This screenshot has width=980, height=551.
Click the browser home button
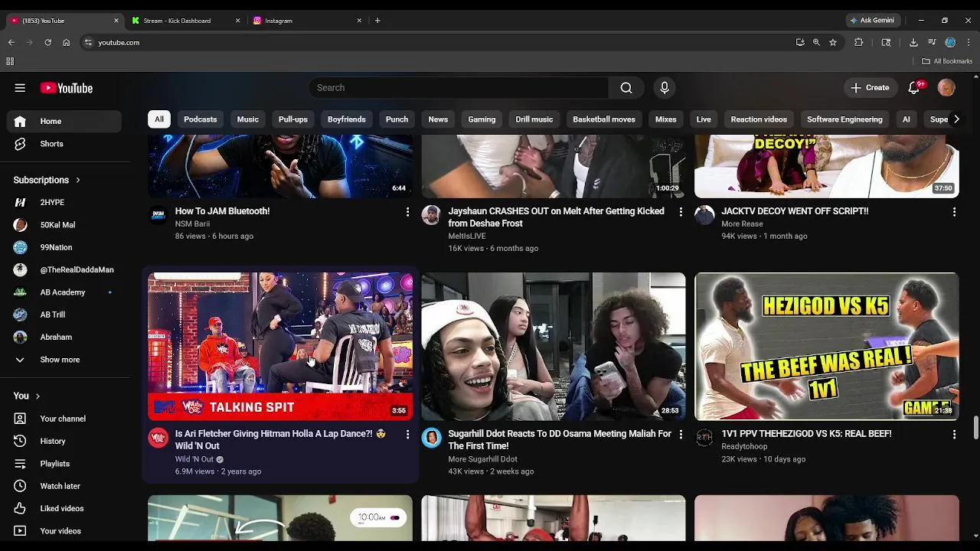pyautogui.click(x=67, y=43)
